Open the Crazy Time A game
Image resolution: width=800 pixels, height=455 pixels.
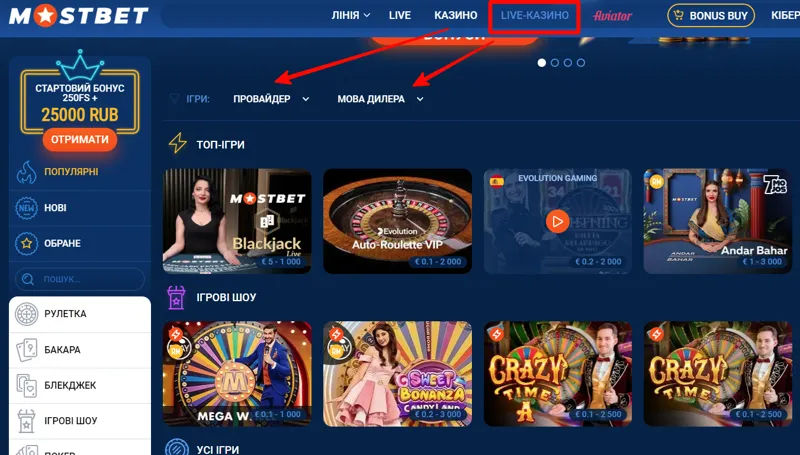(x=558, y=373)
